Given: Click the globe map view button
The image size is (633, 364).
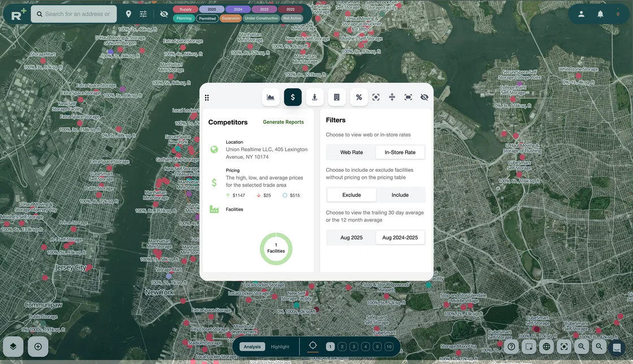Looking at the screenshot, I should pos(546,346).
